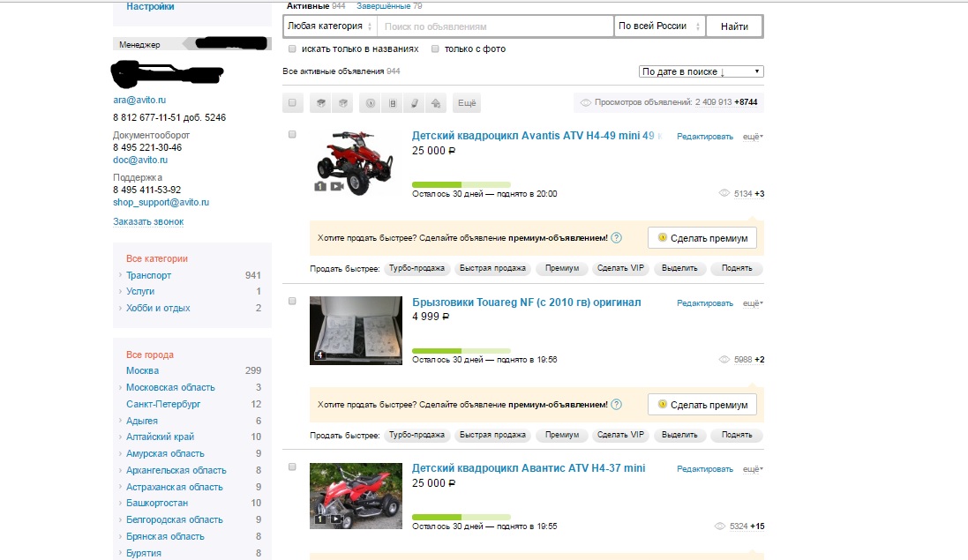Click the ara@avito.ru email link
968x560 pixels.
139,100
